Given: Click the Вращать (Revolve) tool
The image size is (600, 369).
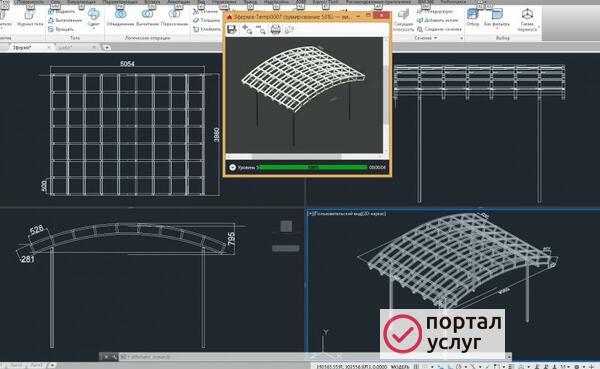Looking at the screenshot, I should [x=61, y=29].
